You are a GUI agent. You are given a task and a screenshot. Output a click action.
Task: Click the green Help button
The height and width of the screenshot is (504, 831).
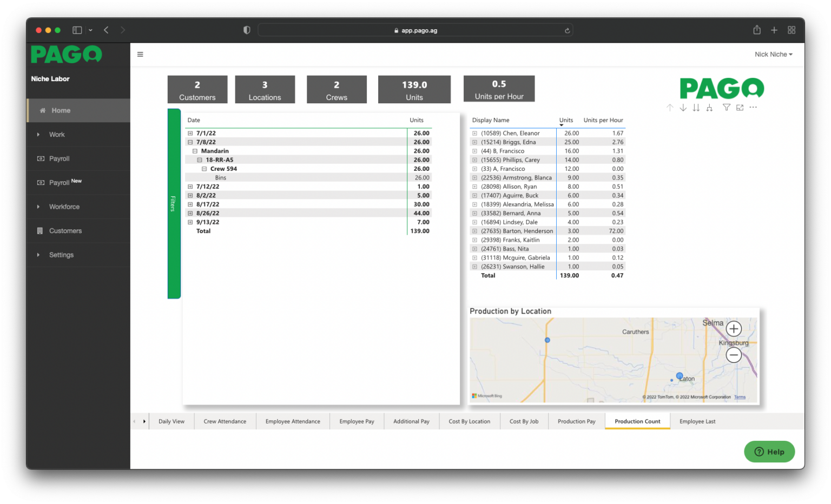pyautogui.click(x=769, y=452)
